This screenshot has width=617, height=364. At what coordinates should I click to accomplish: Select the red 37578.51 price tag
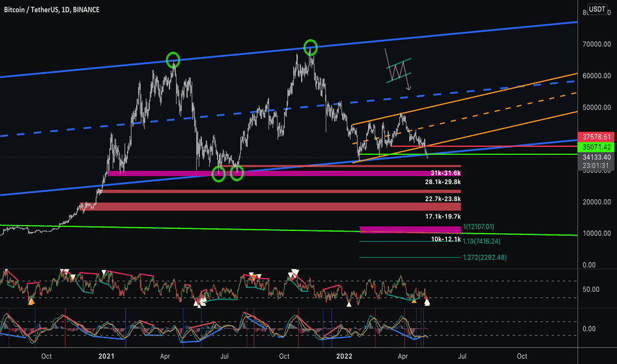pyautogui.click(x=596, y=137)
